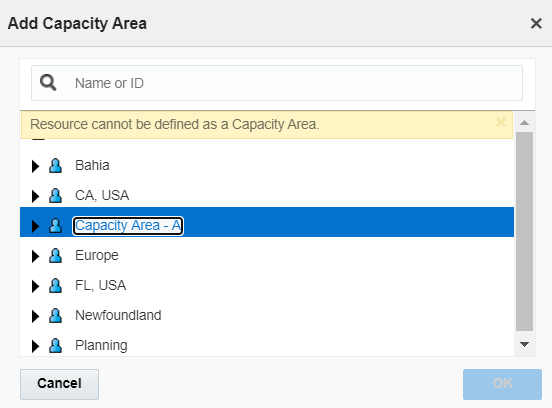Expand the Europe tree node
Viewport: 552px width, 408px height.
tap(35, 256)
